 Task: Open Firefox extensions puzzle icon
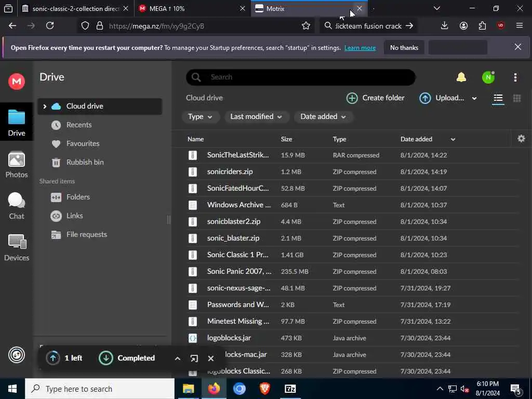(x=482, y=26)
